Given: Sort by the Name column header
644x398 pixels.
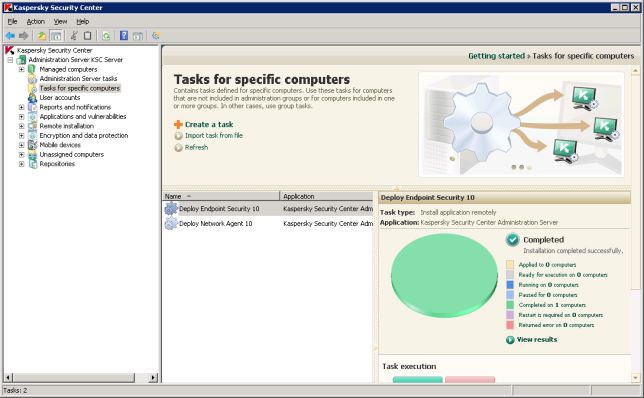Looking at the screenshot, I should point(221,196).
